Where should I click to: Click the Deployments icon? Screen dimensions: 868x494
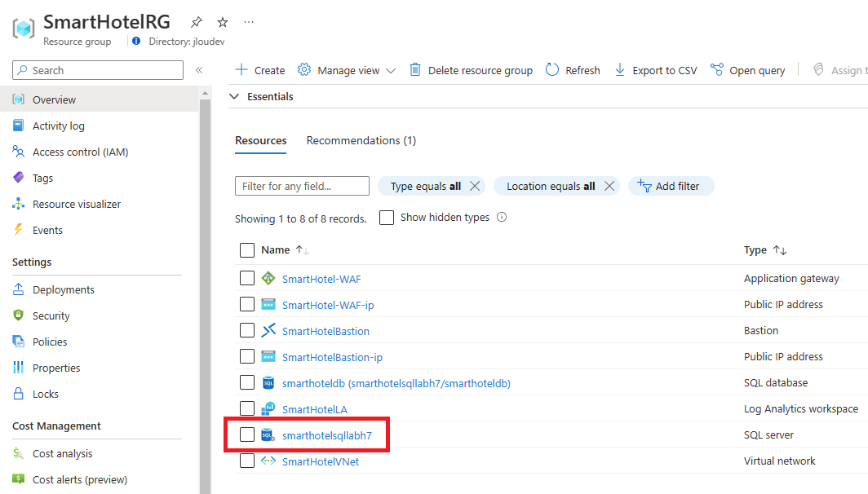pyautogui.click(x=18, y=289)
